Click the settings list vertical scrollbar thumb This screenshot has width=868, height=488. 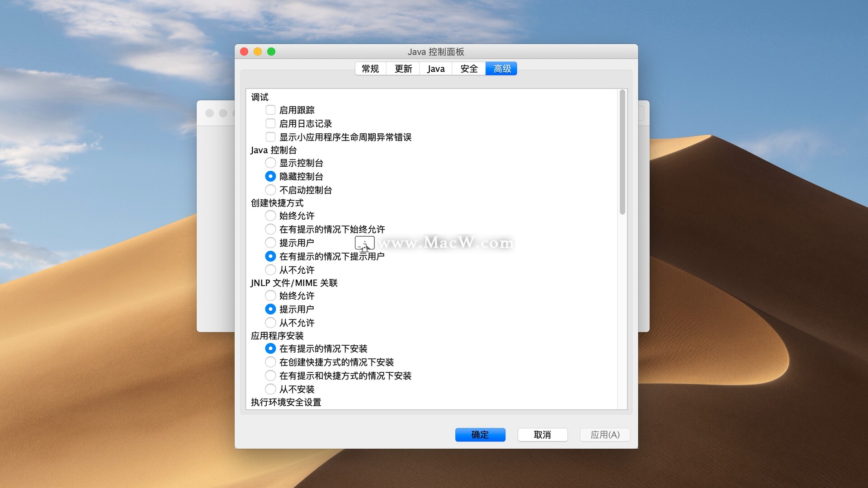[x=623, y=152]
